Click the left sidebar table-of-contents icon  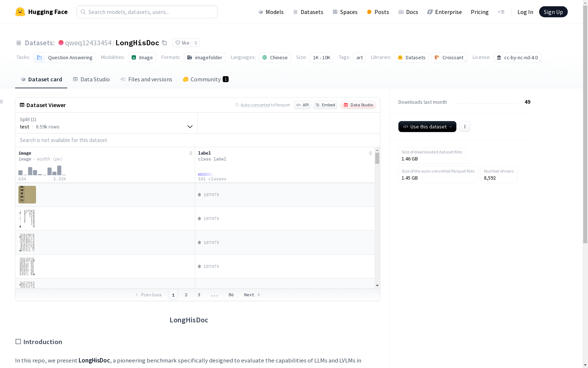pyautogui.click(x=2, y=102)
